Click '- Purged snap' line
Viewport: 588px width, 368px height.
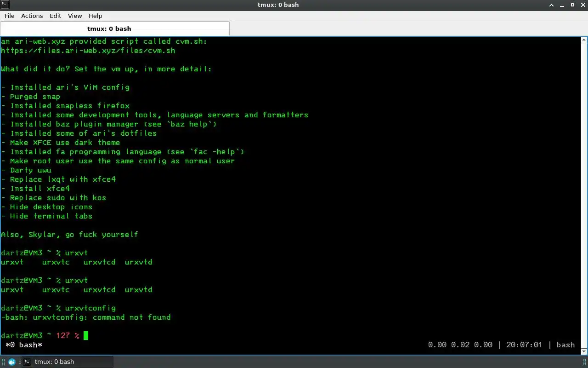pyautogui.click(x=31, y=97)
